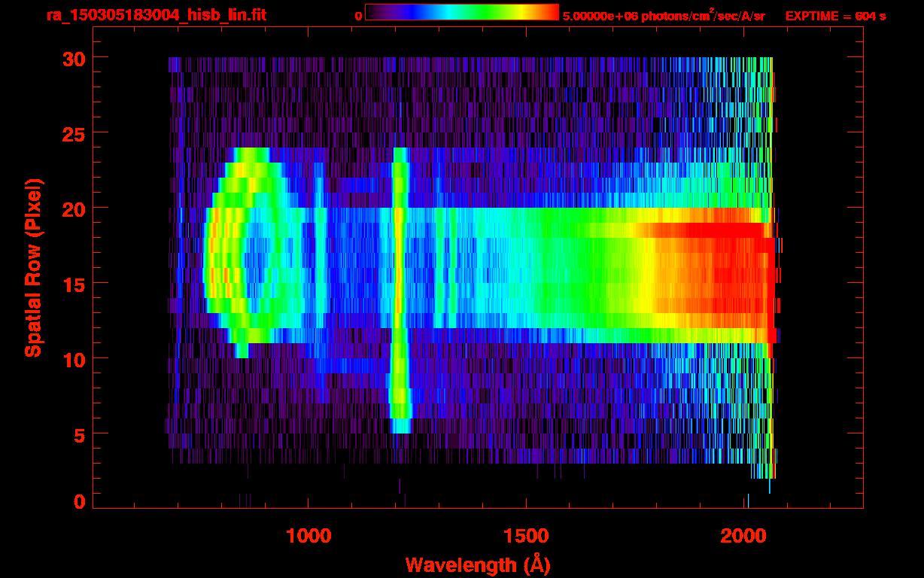Click the spatial row tick label 5
The width and height of the screenshot is (924, 578).
(79, 434)
